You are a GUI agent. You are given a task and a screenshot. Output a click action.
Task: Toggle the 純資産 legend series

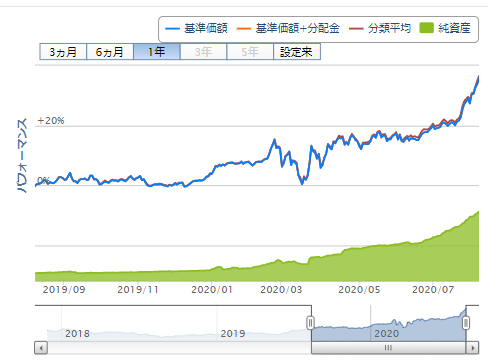point(445,28)
